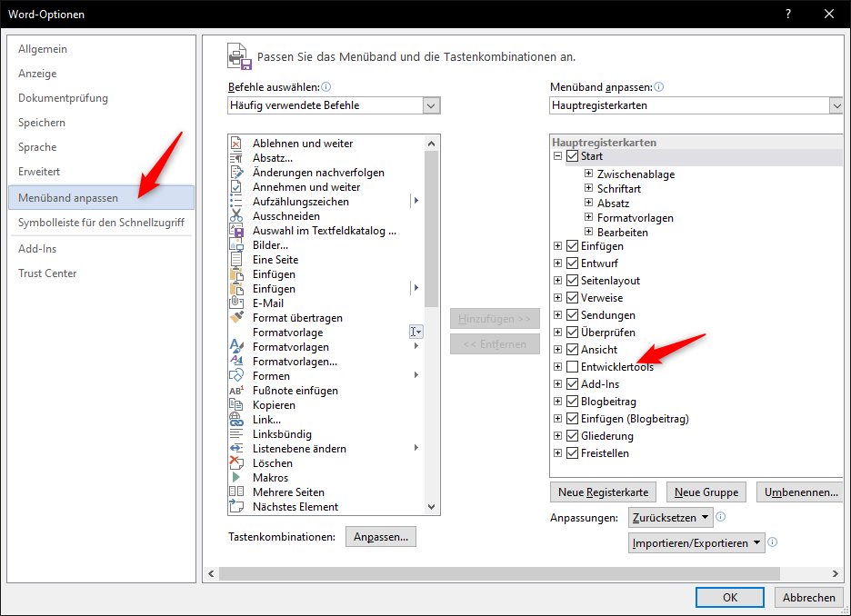Open the Zurücksetzen dropdown
The image size is (851, 616).
click(670, 517)
